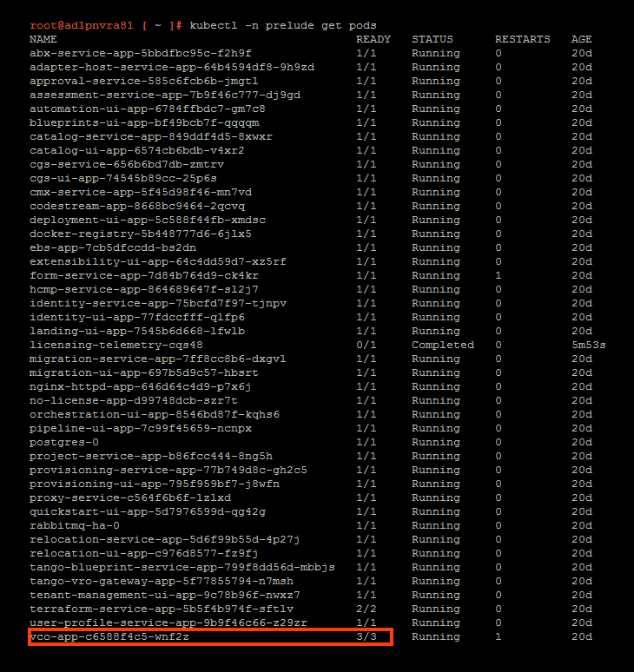Click the 3/3 ready value for vco-app

click(x=366, y=636)
